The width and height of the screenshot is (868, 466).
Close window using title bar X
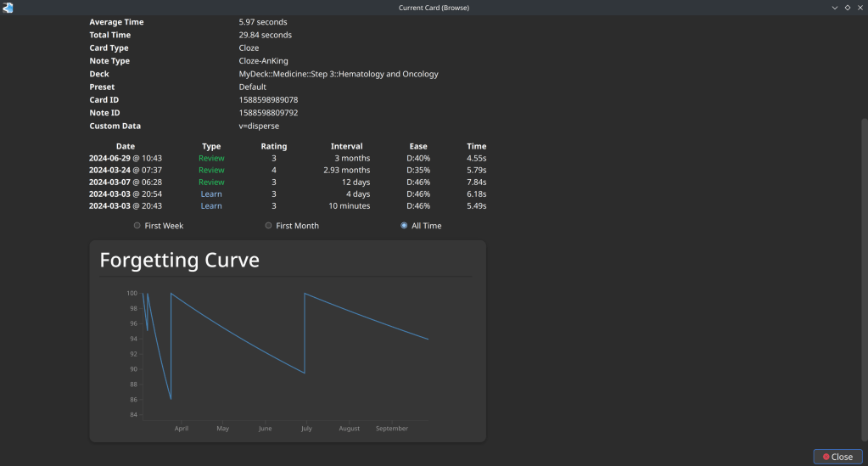[x=860, y=8]
